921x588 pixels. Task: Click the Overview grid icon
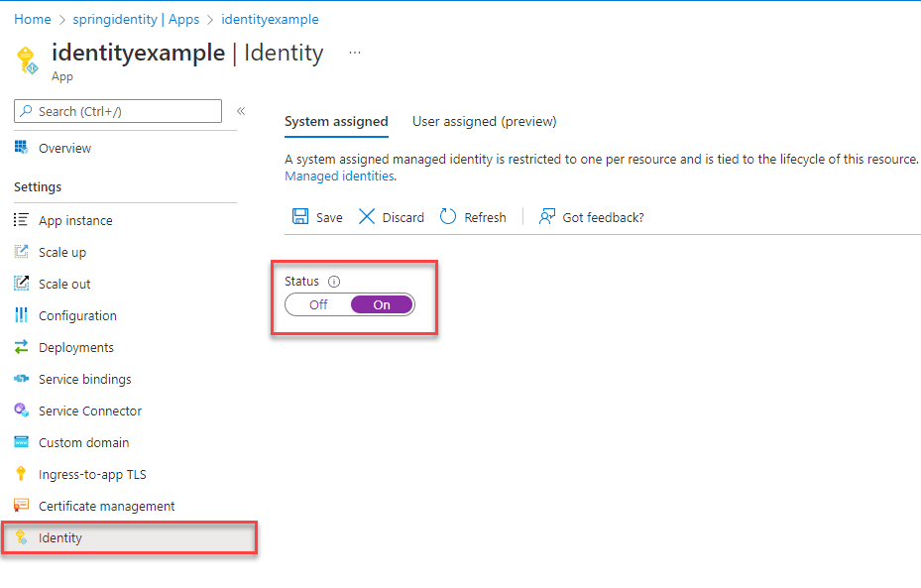pyautogui.click(x=22, y=146)
